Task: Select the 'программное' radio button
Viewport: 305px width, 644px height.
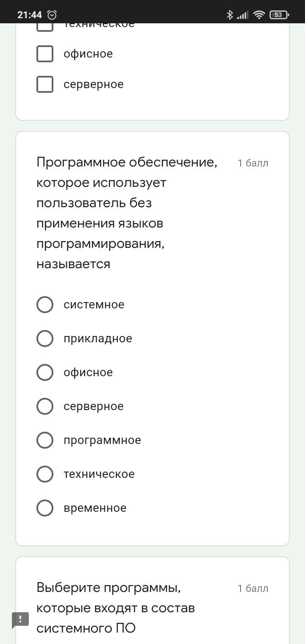Action: click(45, 440)
